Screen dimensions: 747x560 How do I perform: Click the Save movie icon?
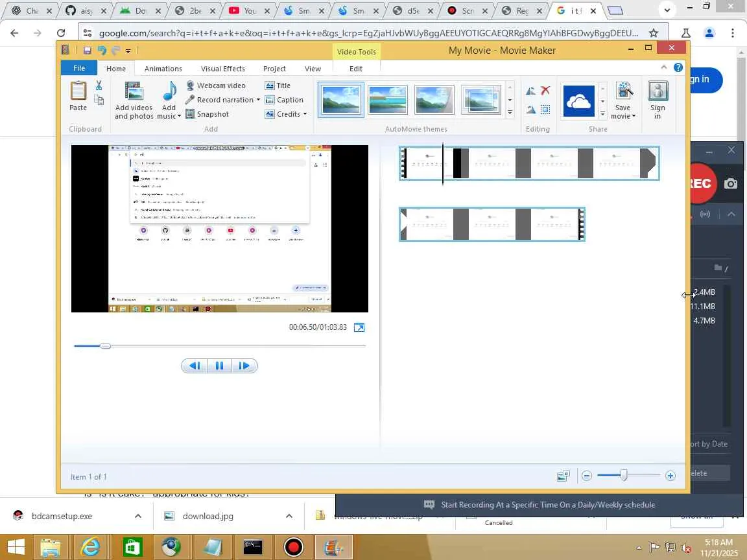pos(623,91)
